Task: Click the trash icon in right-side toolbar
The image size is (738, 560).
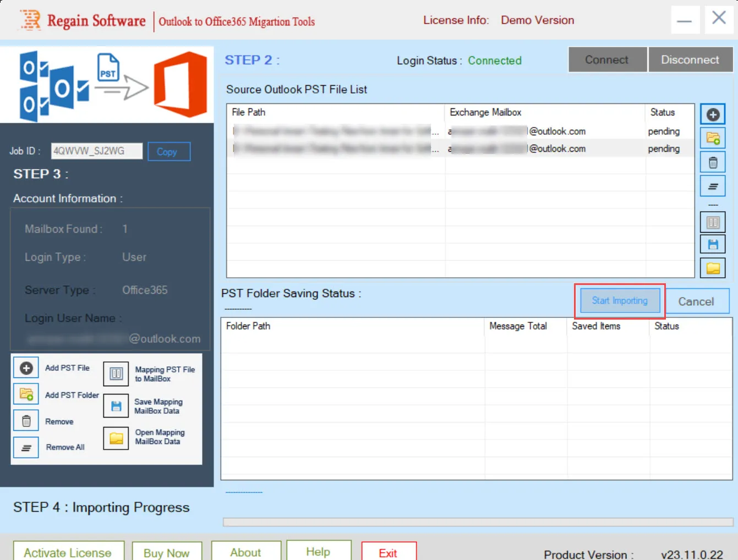Action: click(713, 162)
